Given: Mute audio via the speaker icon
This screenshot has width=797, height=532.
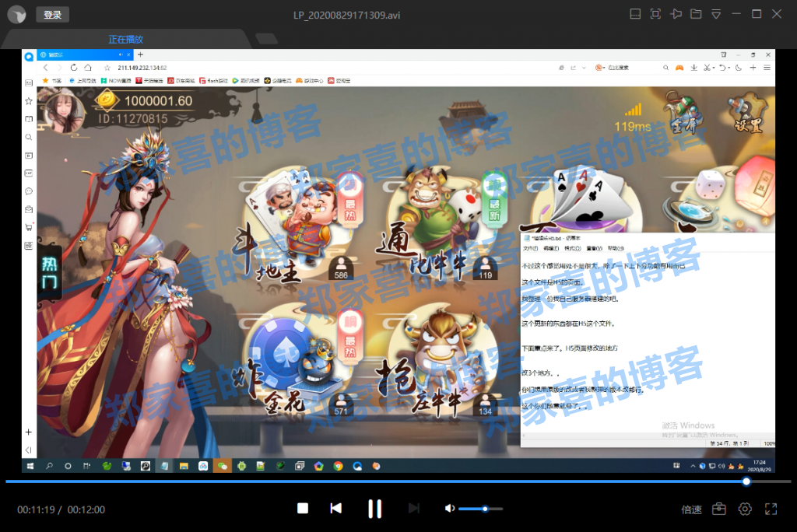Looking at the screenshot, I should tap(449, 508).
